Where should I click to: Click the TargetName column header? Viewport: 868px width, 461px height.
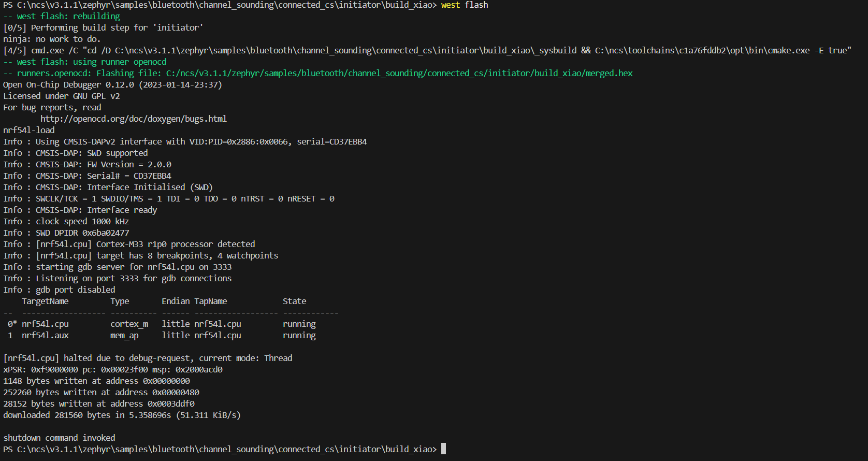click(x=45, y=301)
